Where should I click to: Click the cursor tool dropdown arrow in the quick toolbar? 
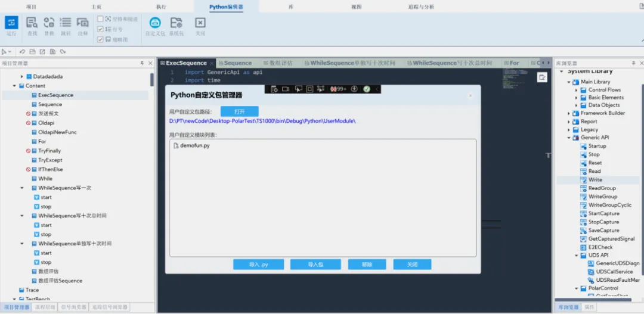10,52
